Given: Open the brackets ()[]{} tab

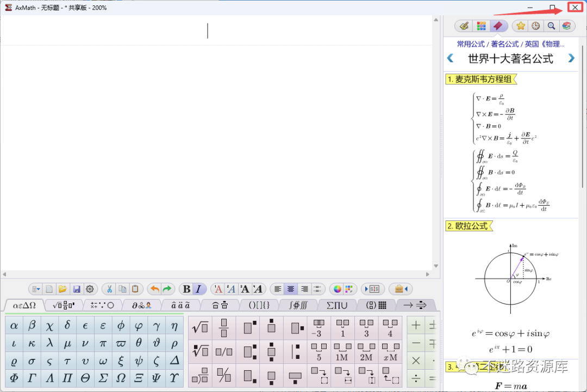Looking at the screenshot, I should (x=259, y=305).
